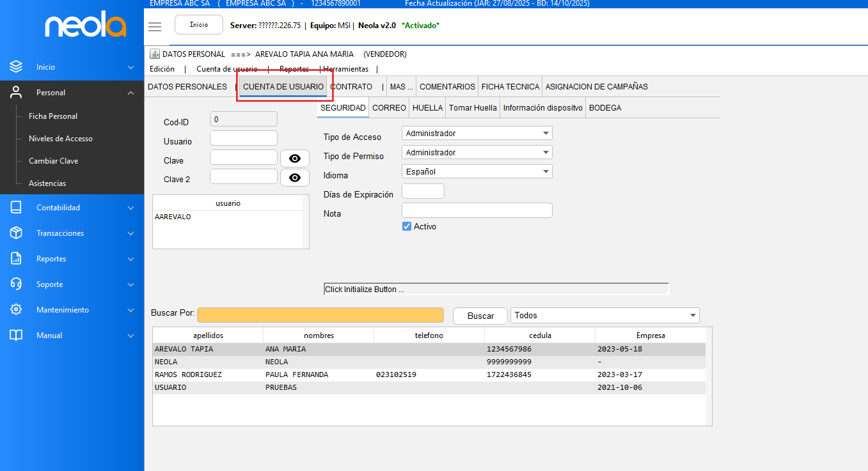The height and width of the screenshot is (471, 868).
Task: Click the Inicio button in top bar
Action: click(x=198, y=25)
